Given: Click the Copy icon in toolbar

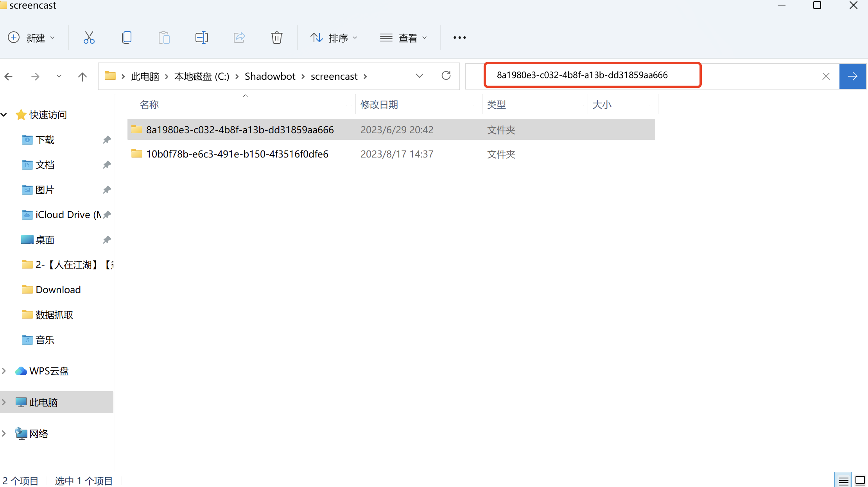Looking at the screenshot, I should [x=126, y=38].
